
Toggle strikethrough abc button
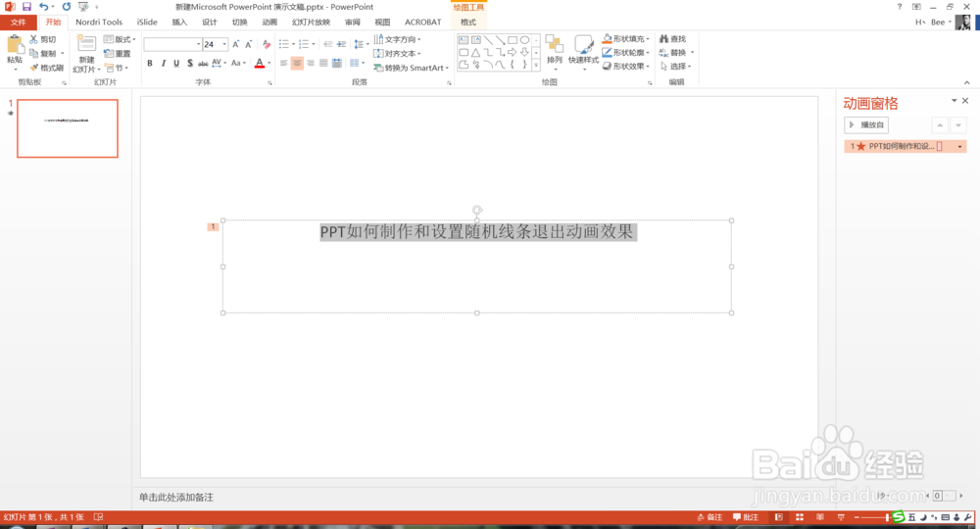point(203,63)
